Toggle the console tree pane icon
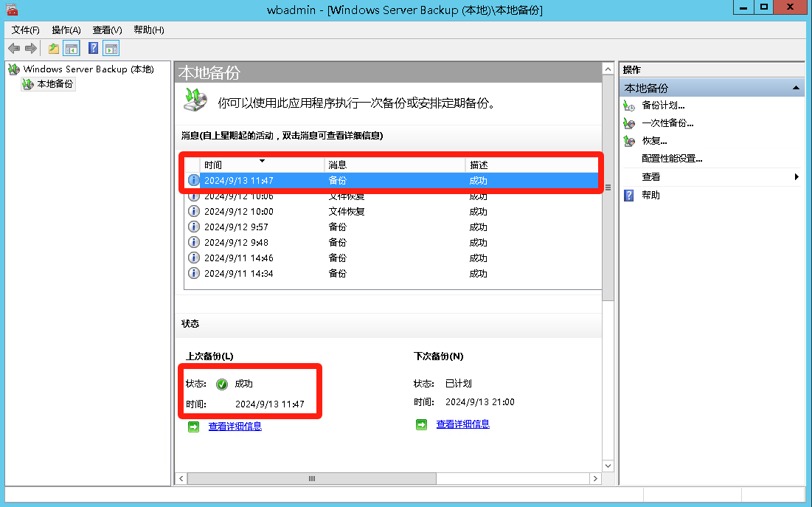The height and width of the screenshot is (507, 812). click(x=72, y=49)
